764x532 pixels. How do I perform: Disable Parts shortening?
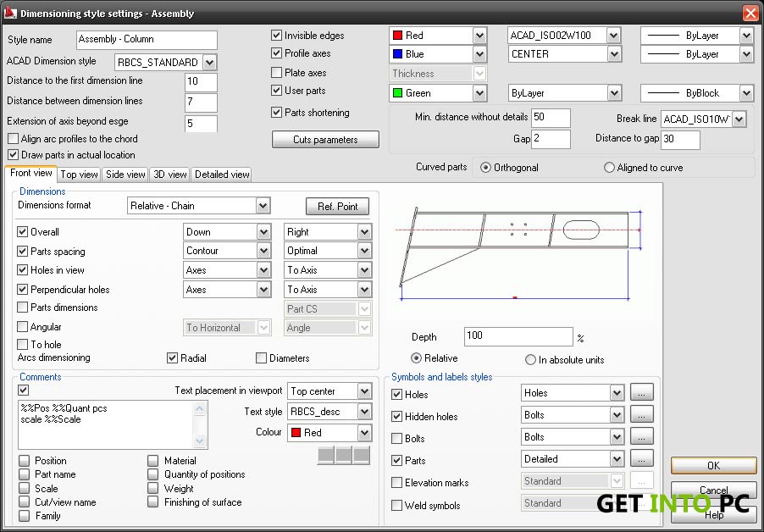tap(277, 112)
